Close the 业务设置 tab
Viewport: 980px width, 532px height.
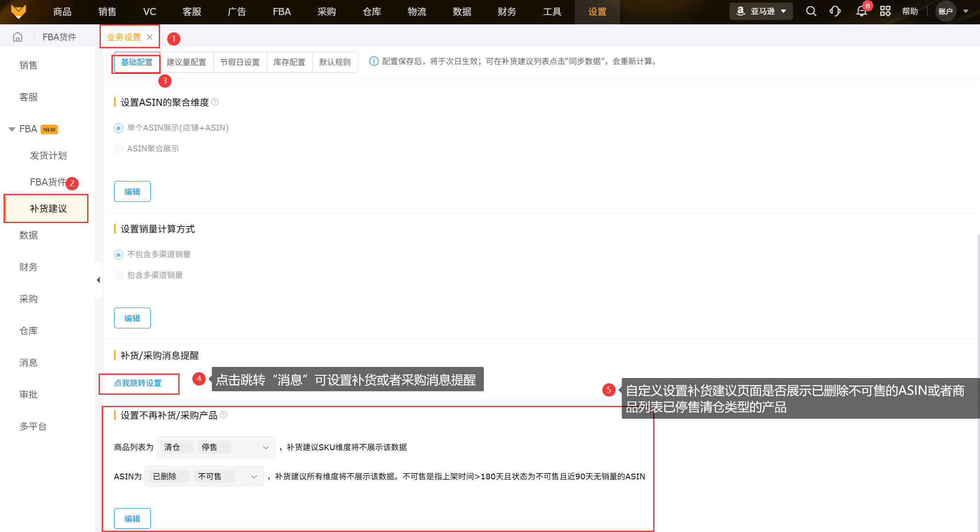150,37
